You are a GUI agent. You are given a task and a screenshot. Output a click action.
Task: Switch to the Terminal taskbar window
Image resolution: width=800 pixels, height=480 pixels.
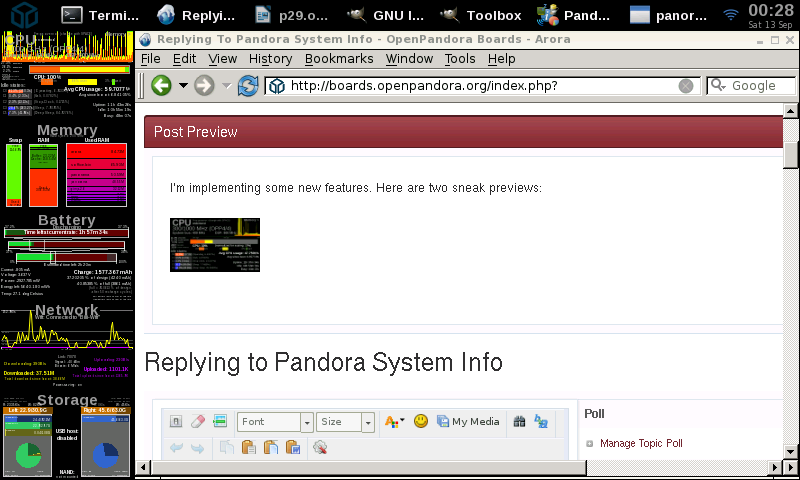click(100, 15)
